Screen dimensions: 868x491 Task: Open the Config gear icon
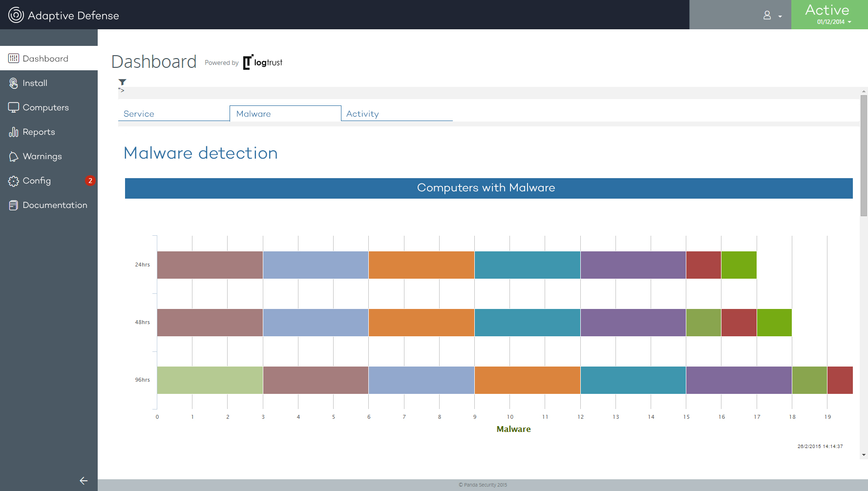(13, 181)
